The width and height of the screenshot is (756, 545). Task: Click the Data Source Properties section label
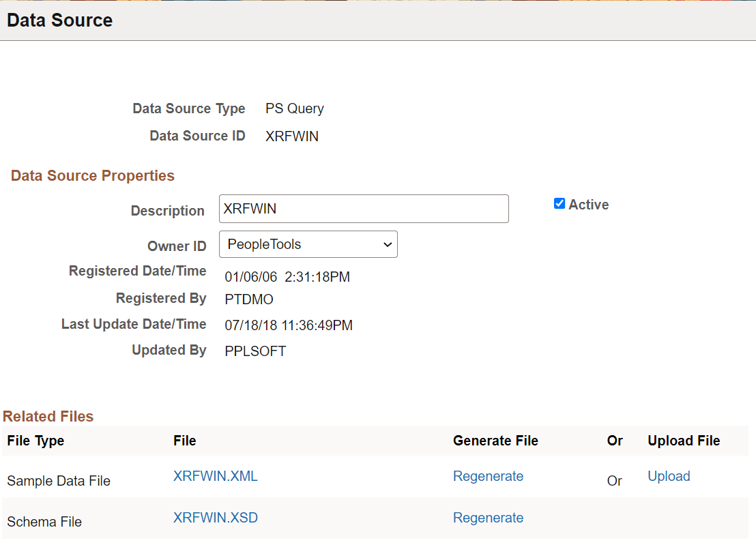pos(92,175)
